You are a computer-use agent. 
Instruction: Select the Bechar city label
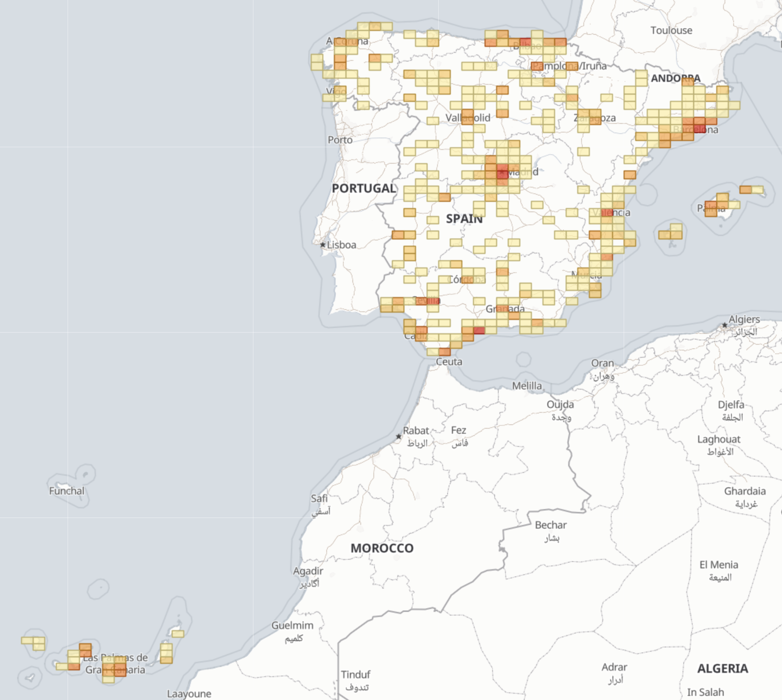(x=550, y=525)
